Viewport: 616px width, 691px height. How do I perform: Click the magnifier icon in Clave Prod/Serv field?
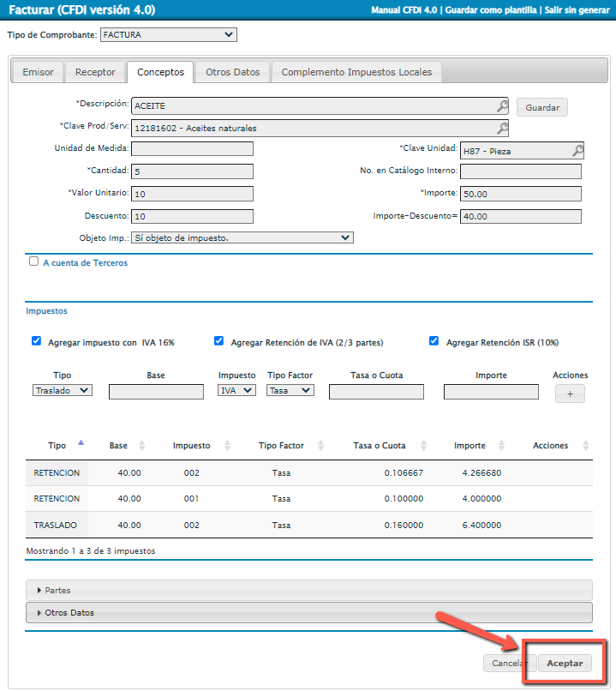click(x=502, y=129)
